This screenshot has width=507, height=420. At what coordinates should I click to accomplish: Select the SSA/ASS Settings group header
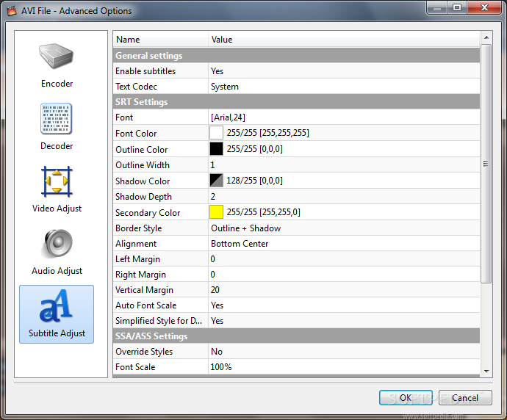pyautogui.click(x=296, y=336)
